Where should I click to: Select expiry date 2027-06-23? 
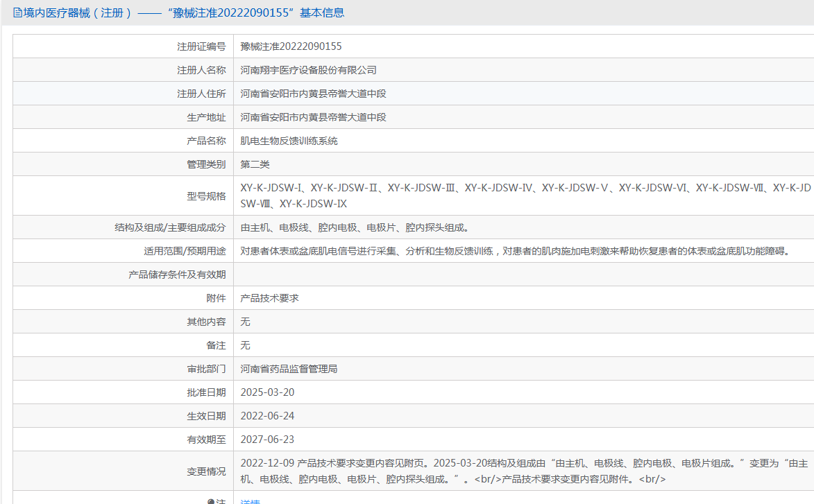tap(267, 440)
